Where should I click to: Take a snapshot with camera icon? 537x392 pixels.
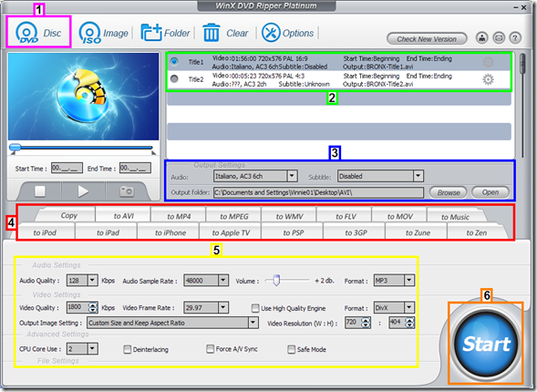pyautogui.click(x=127, y=191)
